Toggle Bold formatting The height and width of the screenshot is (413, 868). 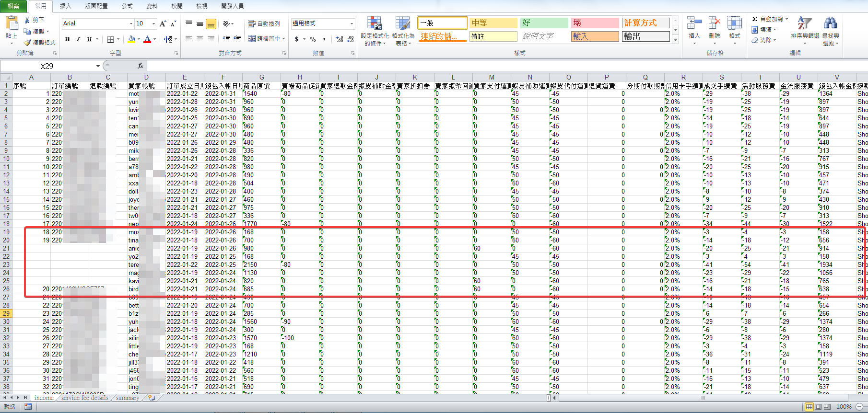click(67, 39)
